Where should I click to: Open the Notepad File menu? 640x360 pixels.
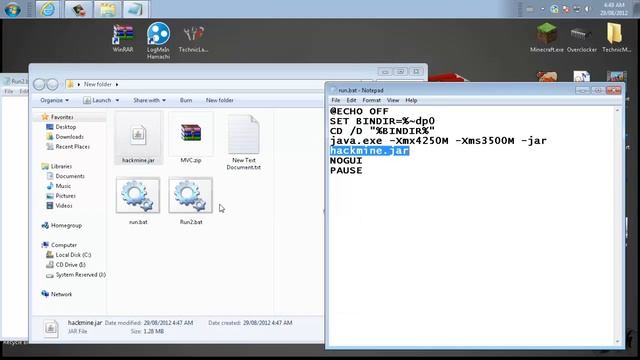[x=336, y=100]
